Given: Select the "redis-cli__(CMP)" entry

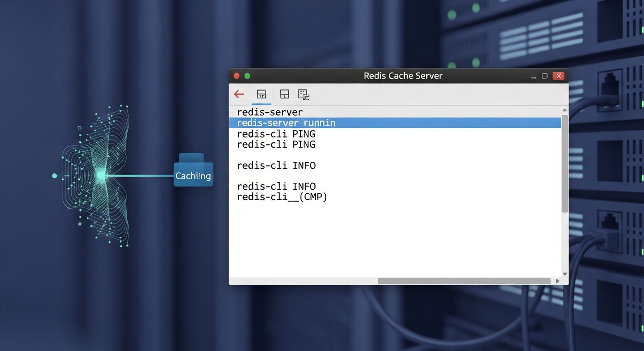Looking at the screenshot, I should pos(282,197).
